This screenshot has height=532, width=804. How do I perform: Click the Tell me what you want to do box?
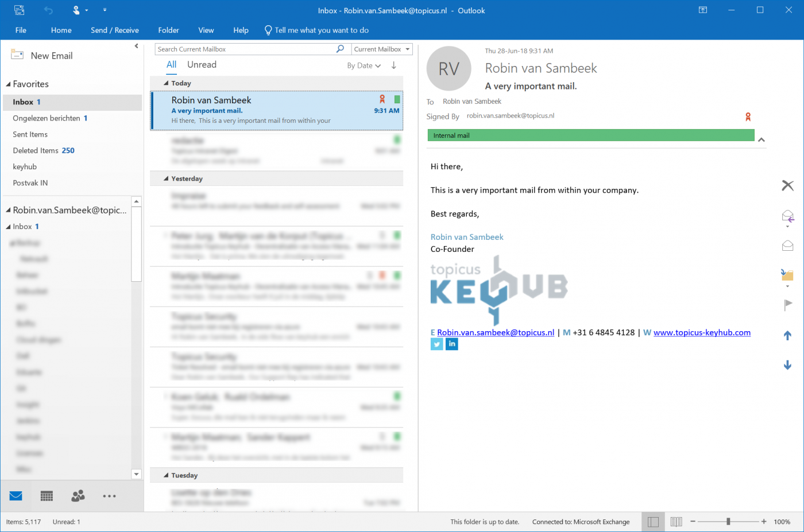coord(316,30)
